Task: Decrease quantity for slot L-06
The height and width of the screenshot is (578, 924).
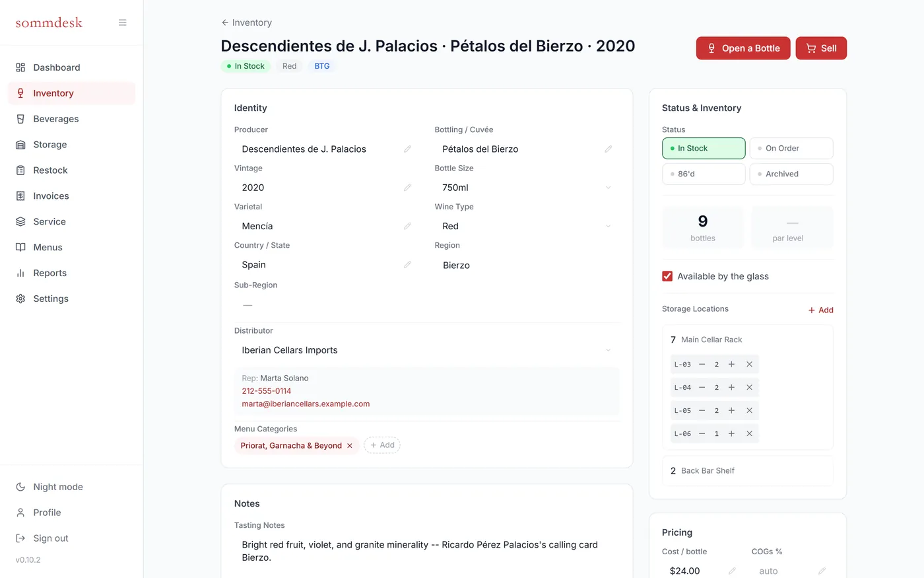Action: point(702,434)
